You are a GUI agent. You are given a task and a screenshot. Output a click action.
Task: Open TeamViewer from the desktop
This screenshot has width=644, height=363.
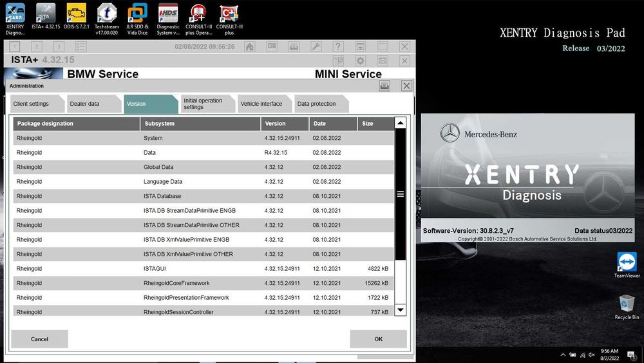click(627, 265)
